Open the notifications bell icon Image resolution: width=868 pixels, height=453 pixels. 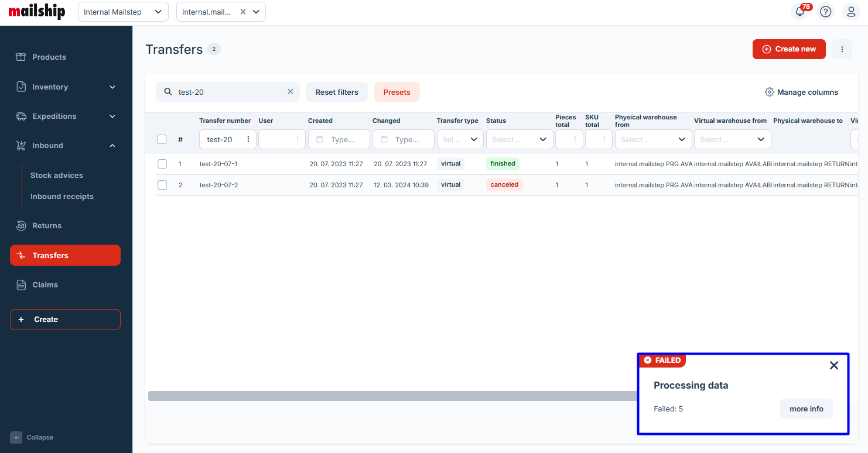[x=800, y=12]
